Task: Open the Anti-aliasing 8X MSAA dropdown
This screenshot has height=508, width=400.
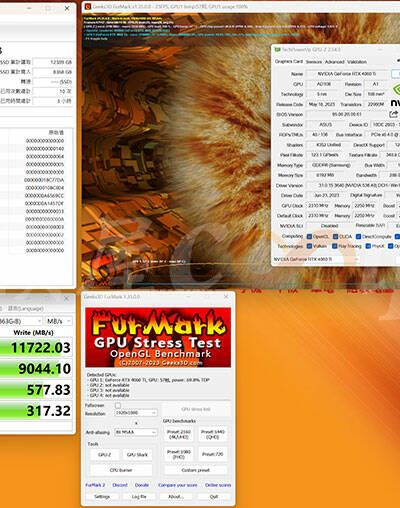Action: 136,432
